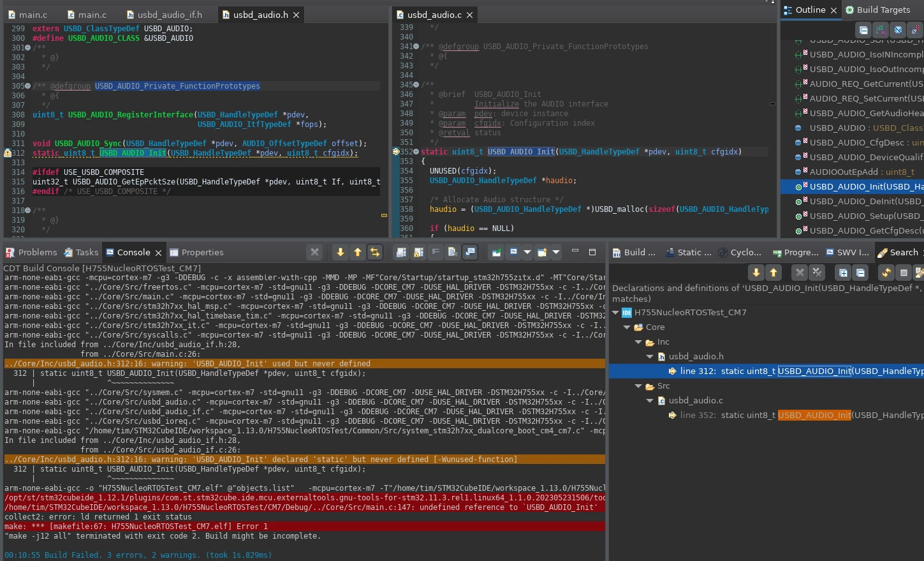Collapse all in the Outline view
The height and width of the screenshot is (561, 924).
863,30
